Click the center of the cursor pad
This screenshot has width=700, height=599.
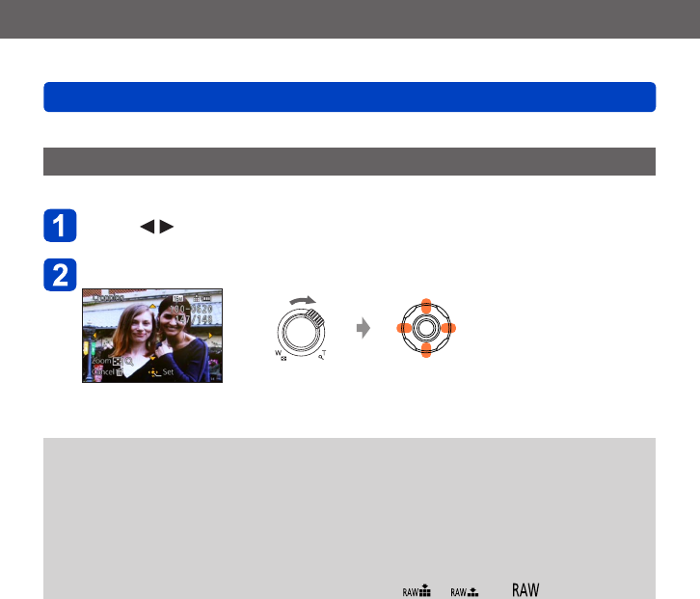click(426, 328)
